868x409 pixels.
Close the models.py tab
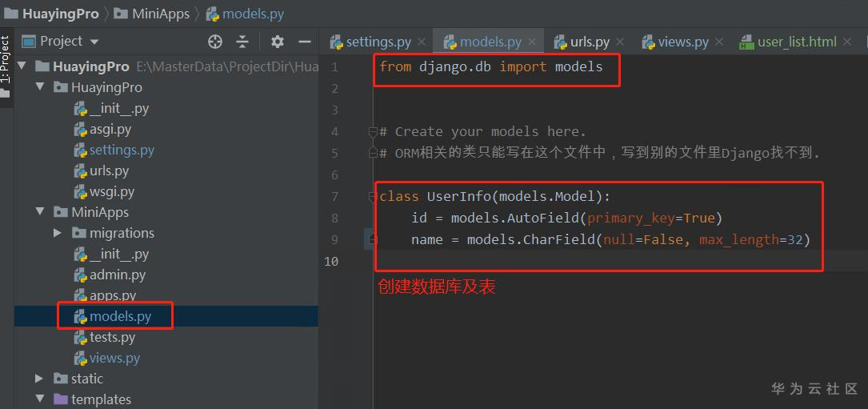click(x=532, y=42)
